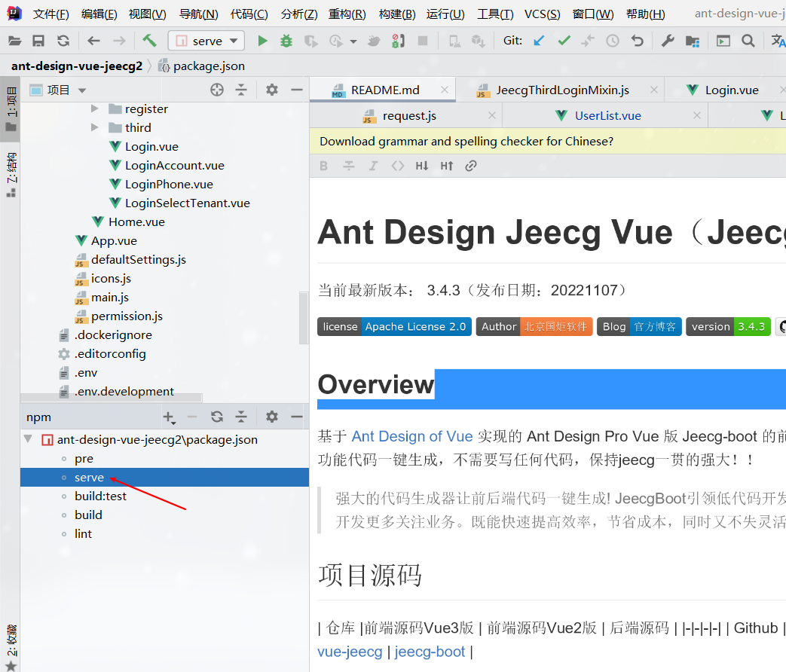
Task: Select the build:test npm script
Action: coord(100,496)
